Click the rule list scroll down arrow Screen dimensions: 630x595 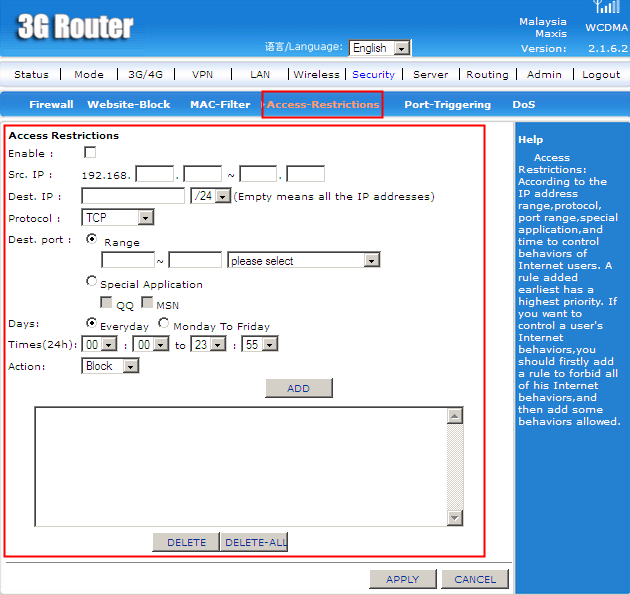(455, 517)
